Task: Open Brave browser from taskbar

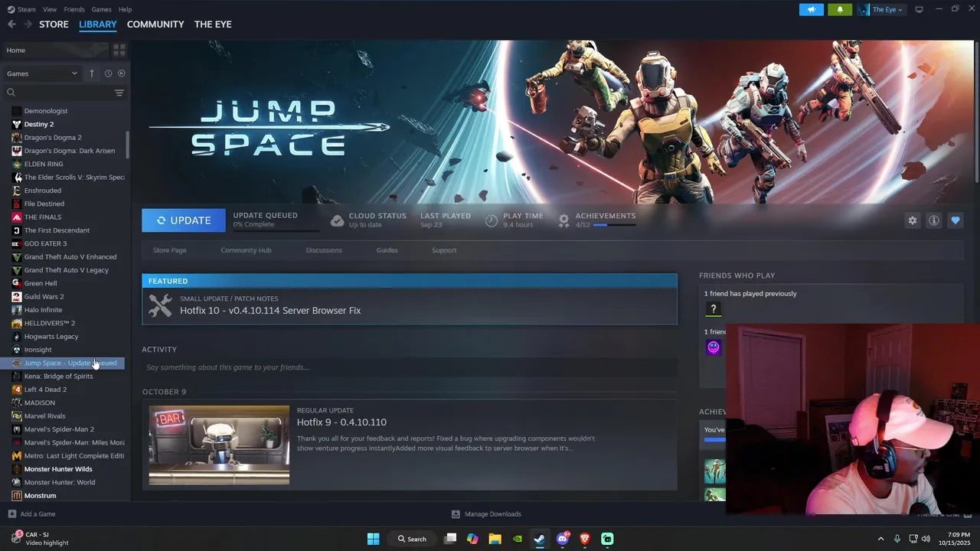Action: [585, 539]
